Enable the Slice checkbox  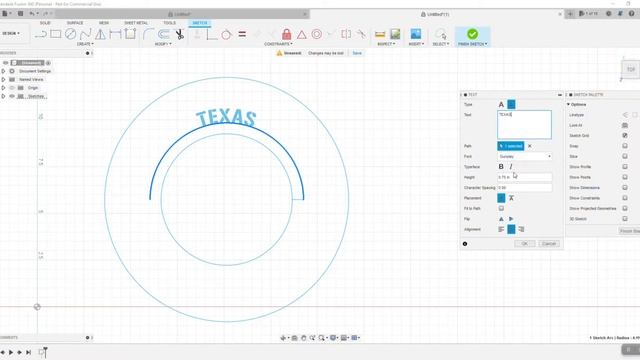click(625, 156)
